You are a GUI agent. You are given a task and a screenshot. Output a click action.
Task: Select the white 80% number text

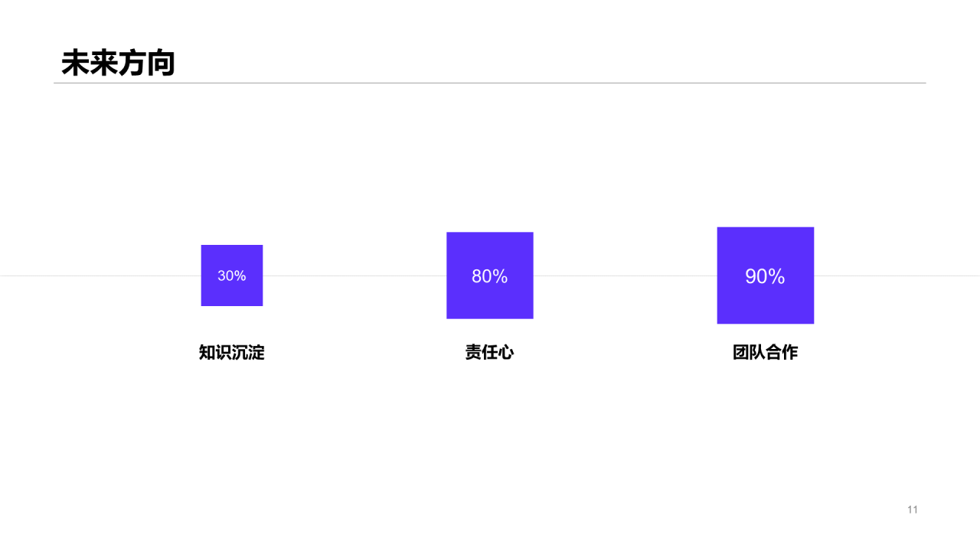(x=490, y=276)
